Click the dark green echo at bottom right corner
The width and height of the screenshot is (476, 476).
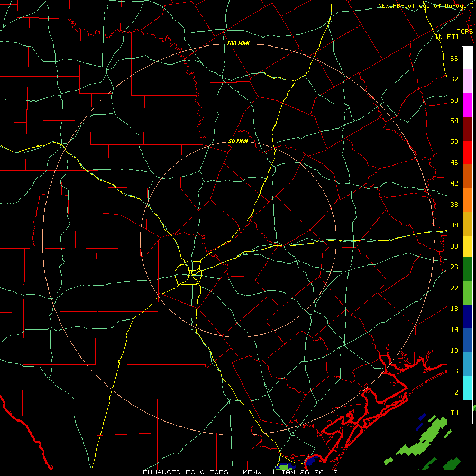coord(452,464)
